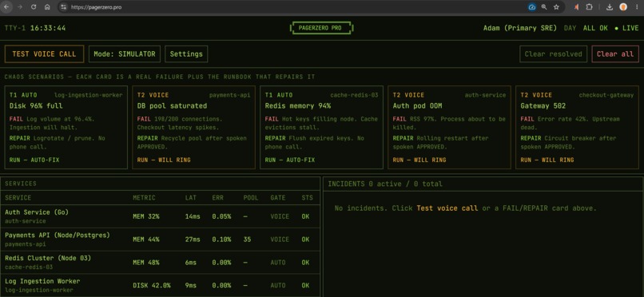Click the DAY indicator in header
The image size is (644, 297).
pyautogui.click(x=570, y=28)
